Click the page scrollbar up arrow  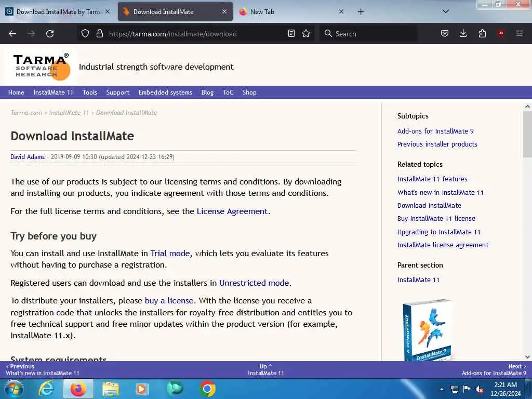pos(527,107)
